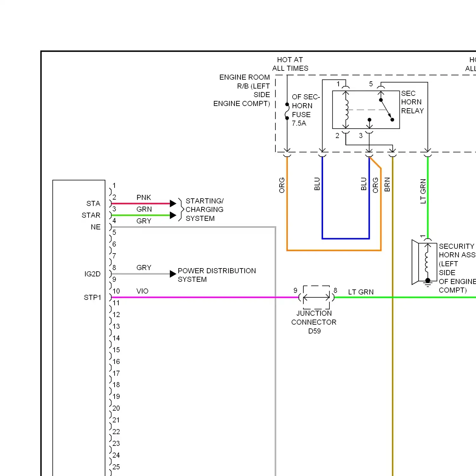The height and width of the screenshot is (476, 476).
Task: Click relay terminal number 2
Action: pyautogui.click(x=337, y=136)
